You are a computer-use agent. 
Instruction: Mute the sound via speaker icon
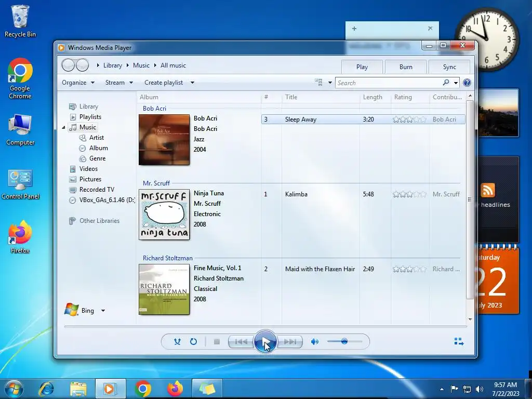[314, 342]
